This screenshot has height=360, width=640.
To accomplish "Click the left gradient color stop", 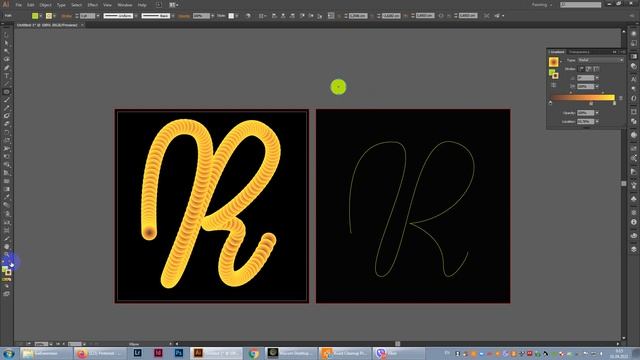I will point(550,103).
